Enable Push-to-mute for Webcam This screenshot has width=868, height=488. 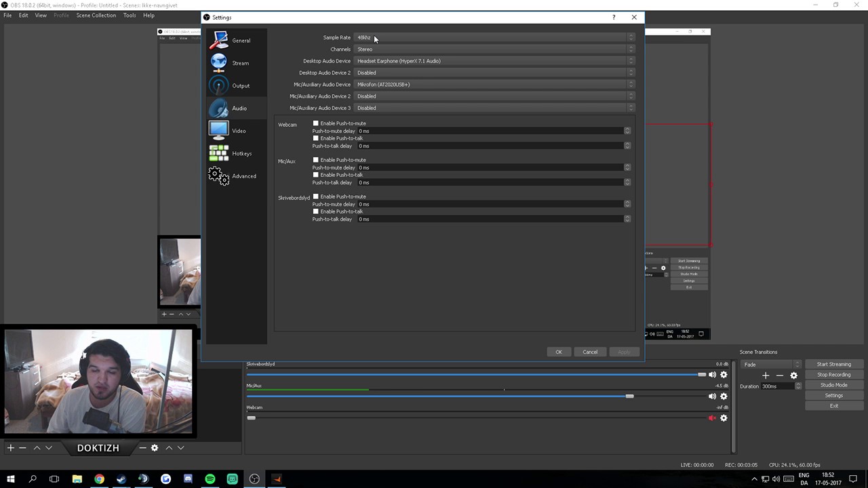coord(315,123)
